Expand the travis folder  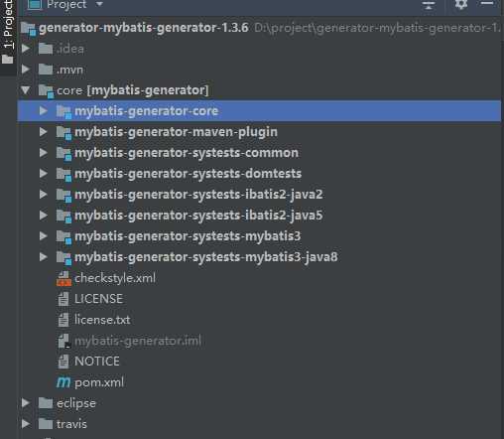(26, 424)
